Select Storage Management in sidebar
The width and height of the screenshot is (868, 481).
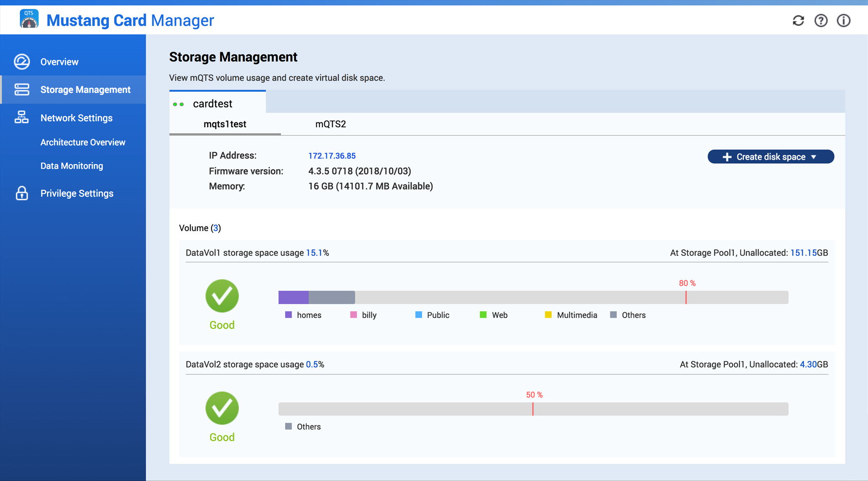pyautogui.click(x=73, y=90)
